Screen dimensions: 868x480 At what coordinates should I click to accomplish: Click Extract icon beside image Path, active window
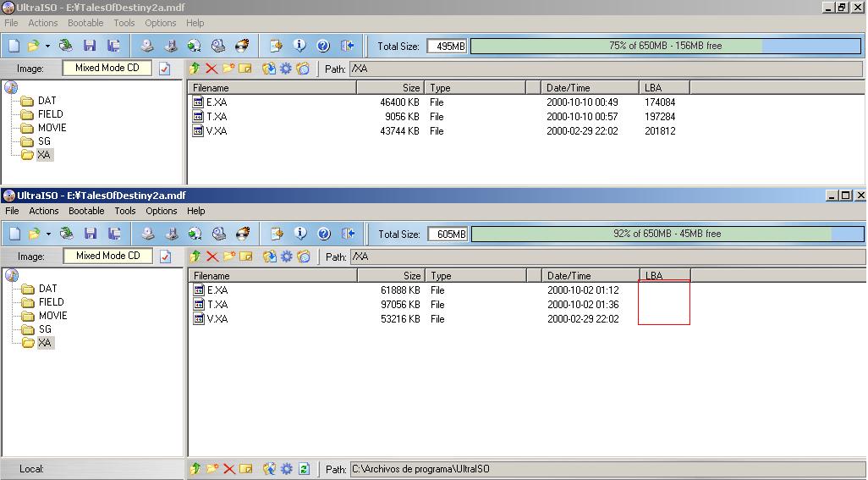[x=270, y=257]
